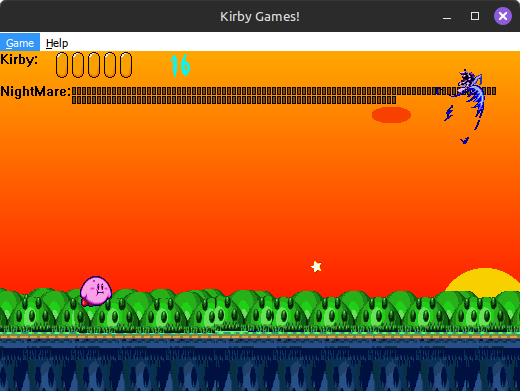Click the white star projectile
520x391 pixels.
[x=316, y=267]
